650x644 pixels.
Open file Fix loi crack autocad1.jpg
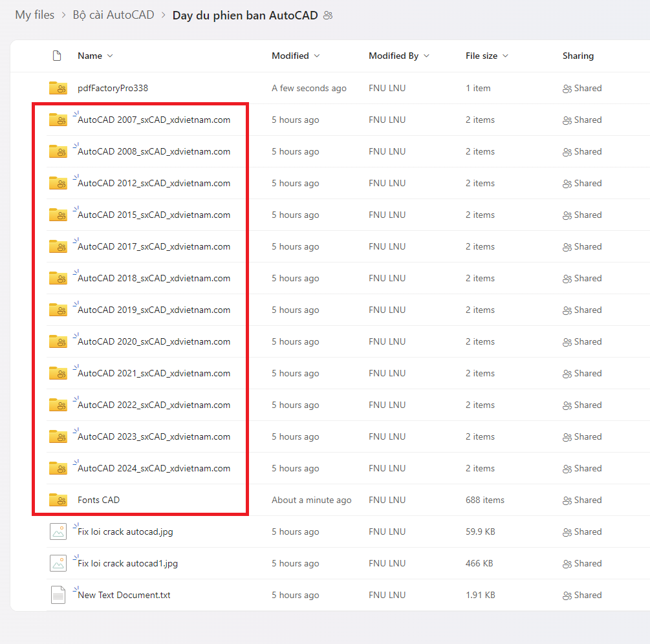(x=127, y=564)
